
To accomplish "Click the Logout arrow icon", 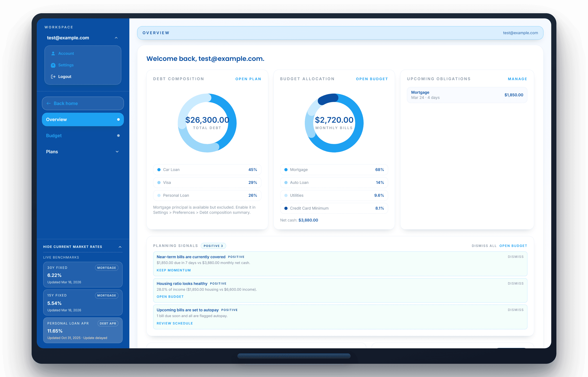I will (x=53, y=76).
